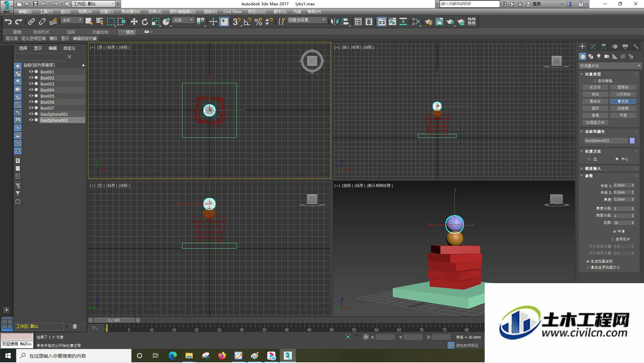This screenshot has width=644, height=363.
Task: Enable the 启用切片 checkbox
Action: pyautogui.click(x=613, y=239)
